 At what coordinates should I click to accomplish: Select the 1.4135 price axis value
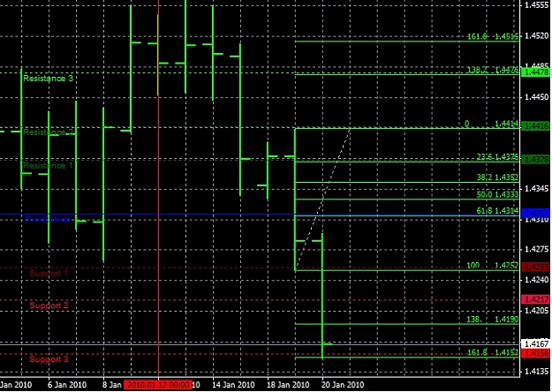coord(536,371)
